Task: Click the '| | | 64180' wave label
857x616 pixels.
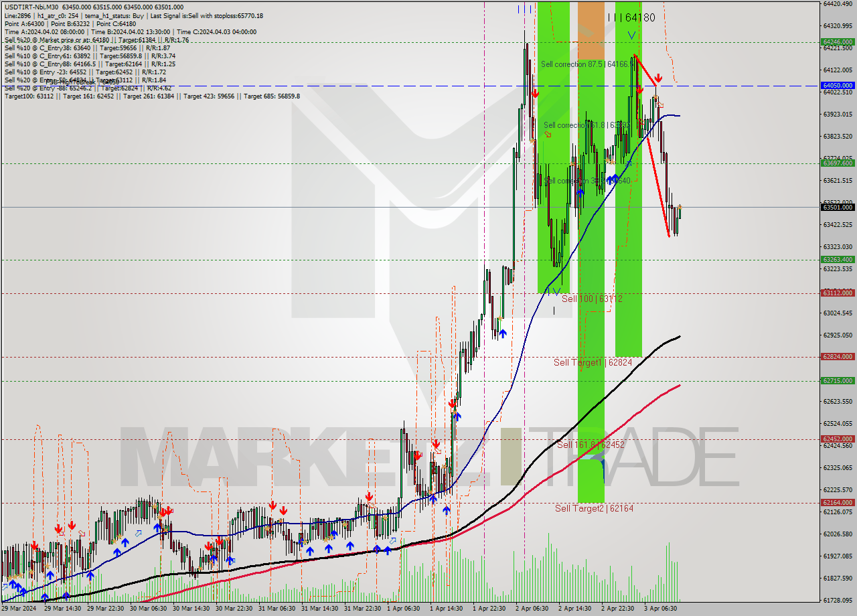Action: coord(631,18)
